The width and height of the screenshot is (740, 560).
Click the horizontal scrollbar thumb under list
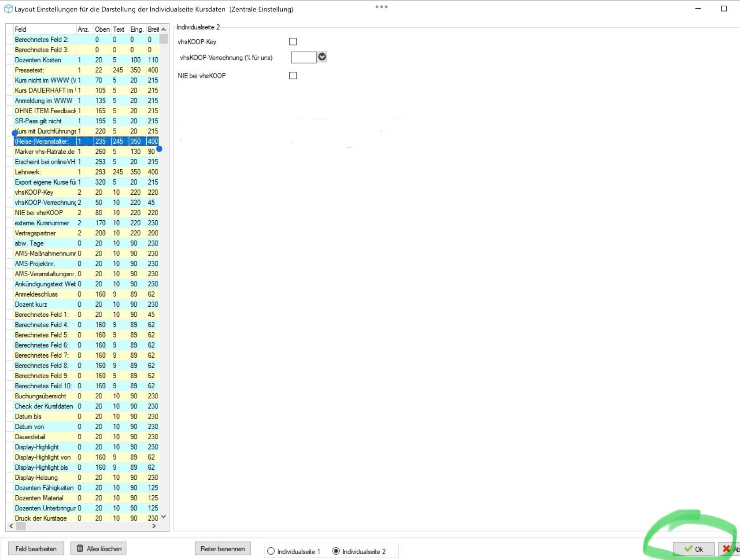[x=21, y=526]
